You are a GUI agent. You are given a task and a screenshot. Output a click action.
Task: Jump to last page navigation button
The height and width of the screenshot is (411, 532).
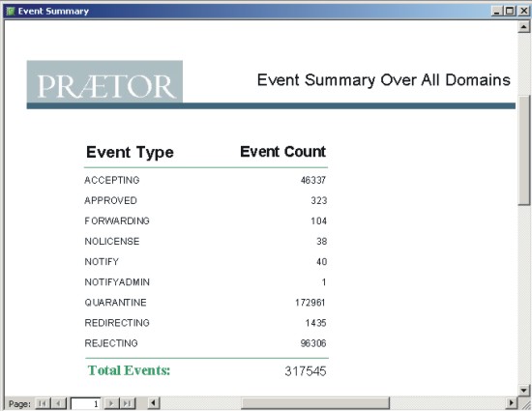tap(128, 403)
